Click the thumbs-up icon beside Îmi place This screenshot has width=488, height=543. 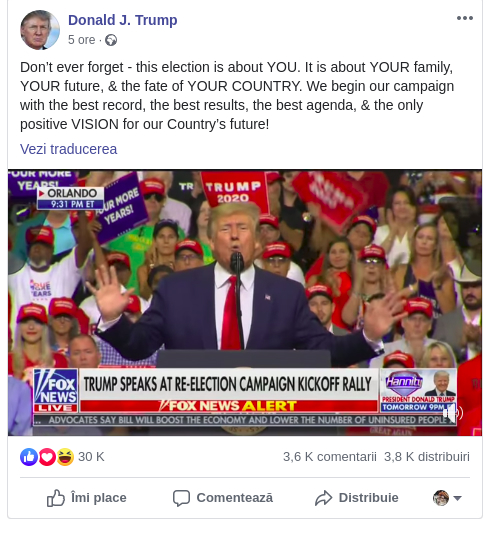(x=56, y=498)
